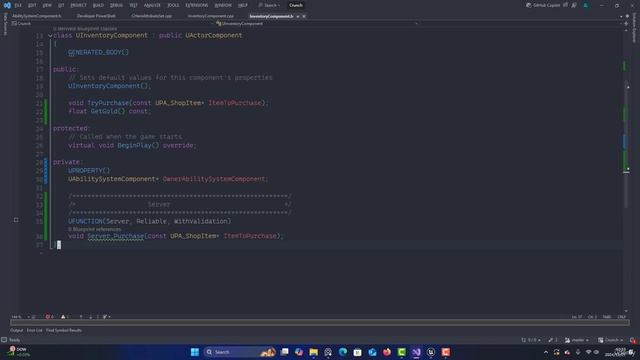This screenshot has width=640, height=360.
Task: Click the Blueprint references CodeLens link
Action: click(x=94, y=229)
